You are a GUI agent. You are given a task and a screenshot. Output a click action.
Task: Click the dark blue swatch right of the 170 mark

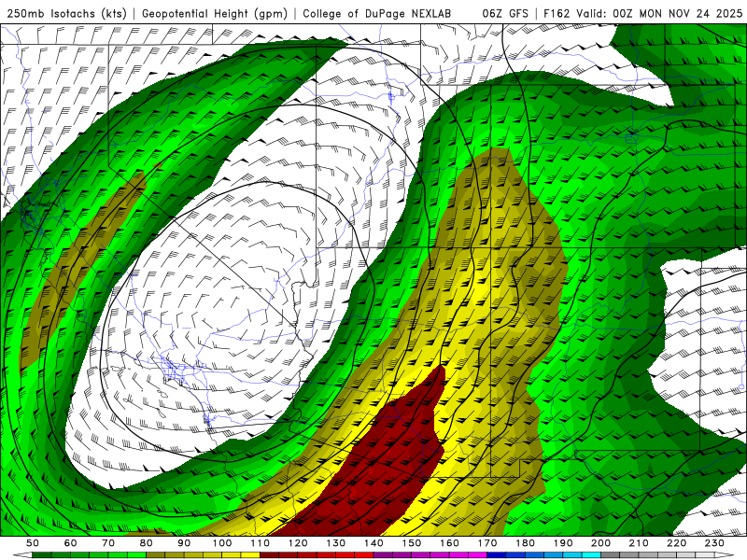(x=497, y=555)
